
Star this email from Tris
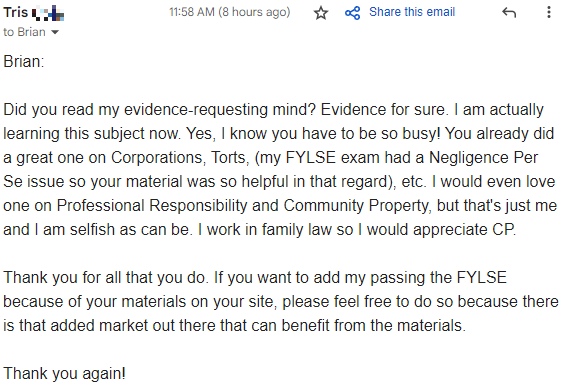pos(321,13)
